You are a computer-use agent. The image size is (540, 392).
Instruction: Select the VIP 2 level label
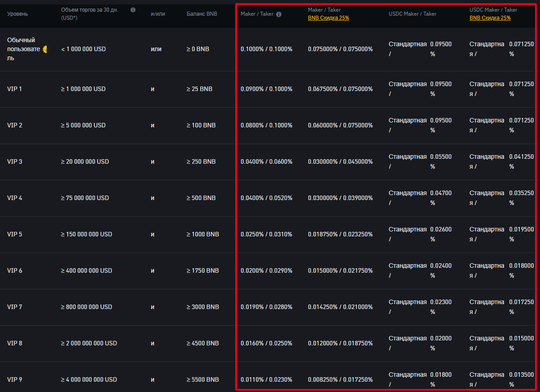tap(14, 125)
